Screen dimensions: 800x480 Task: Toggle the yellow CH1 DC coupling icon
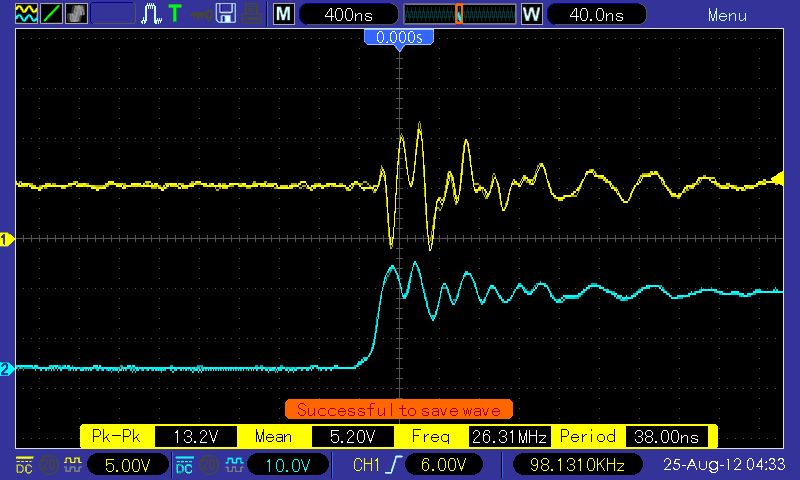tap(24, 464)
